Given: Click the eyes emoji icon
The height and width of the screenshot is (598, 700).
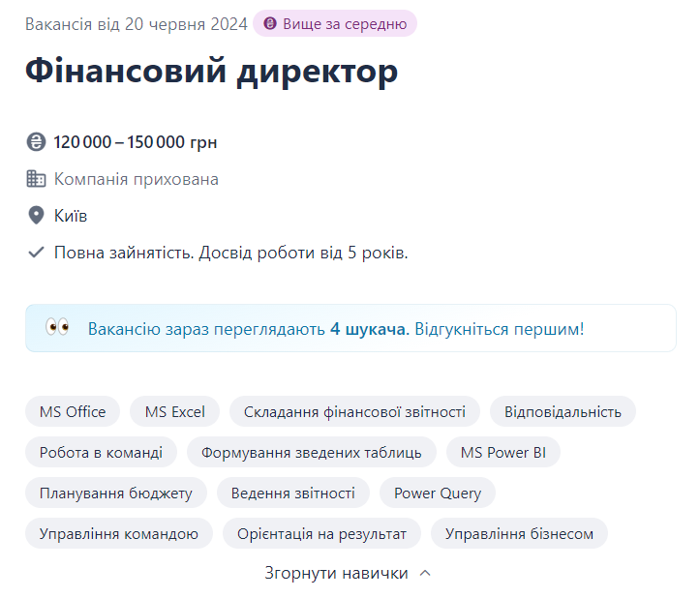Looking at the screenshot, I should [57, 328].
